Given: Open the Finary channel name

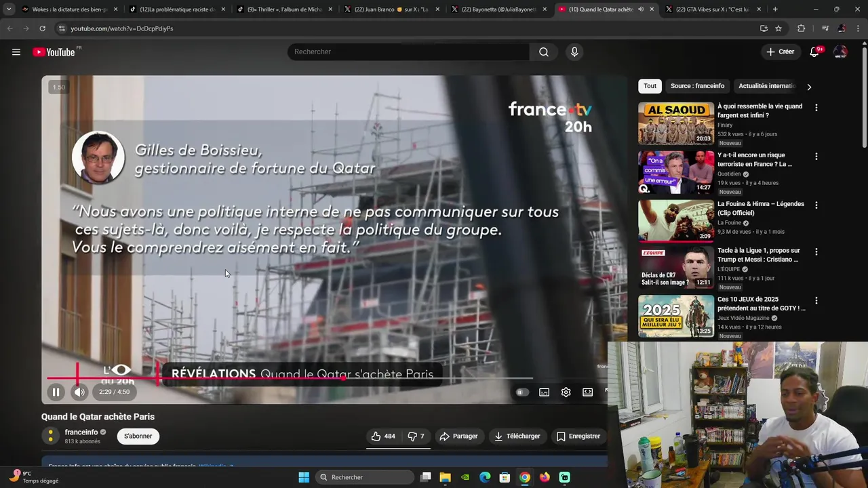Looking at the screenshot, I should pos(725,125).
